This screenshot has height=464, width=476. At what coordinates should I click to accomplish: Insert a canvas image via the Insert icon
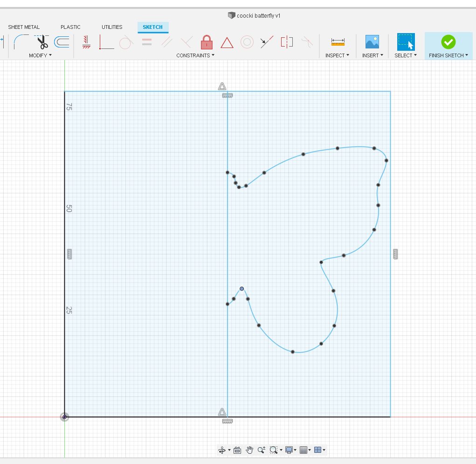[372, 42]
